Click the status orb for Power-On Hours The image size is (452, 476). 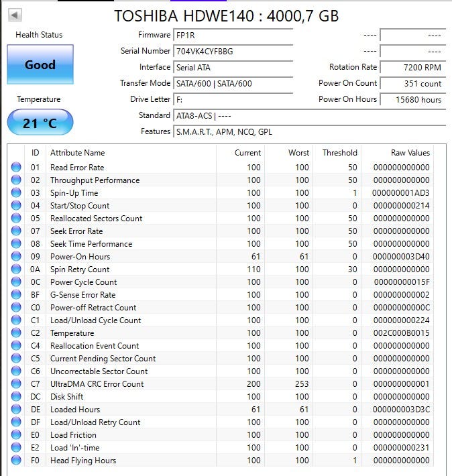16,256
